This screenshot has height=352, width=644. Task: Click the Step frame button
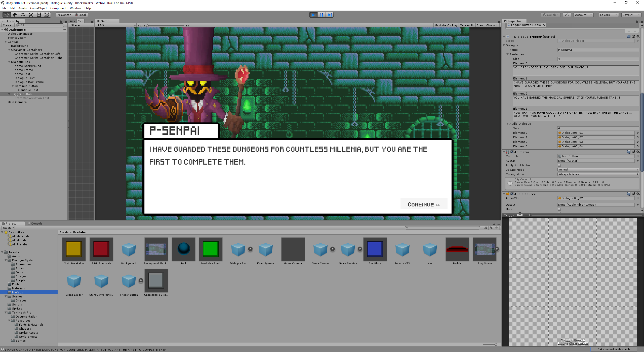[330, 15]
